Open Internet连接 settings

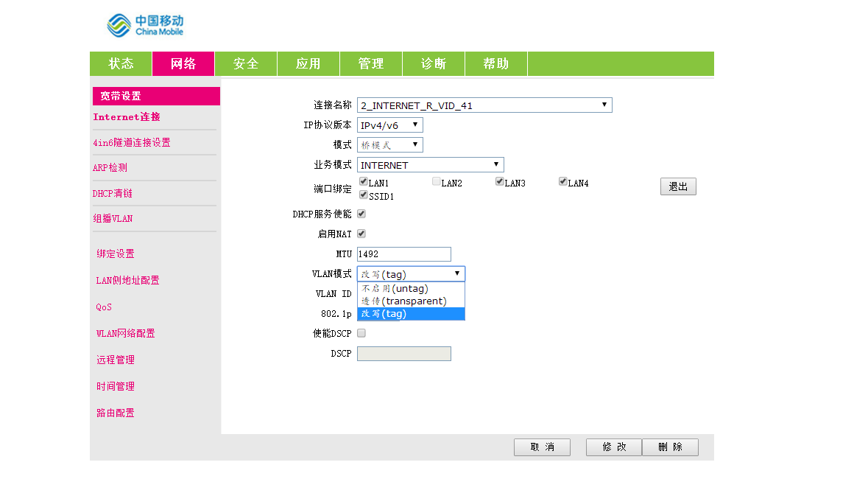coord(127,117)
